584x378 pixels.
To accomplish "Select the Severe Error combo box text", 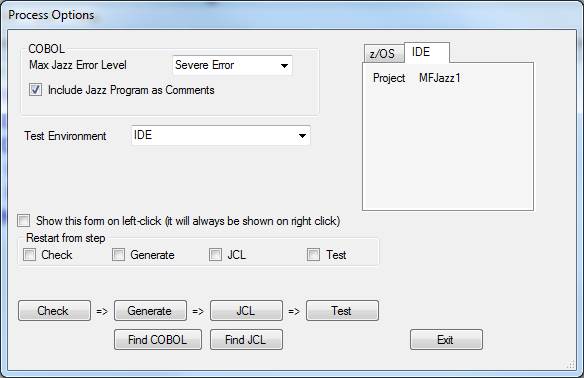I will 204,65.
